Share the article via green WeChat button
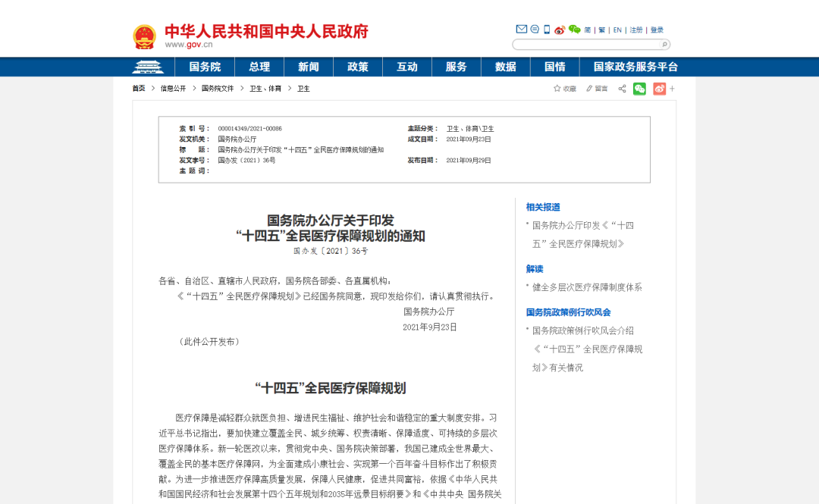Viewport: 819px width, 504px height. click(639, 89)
